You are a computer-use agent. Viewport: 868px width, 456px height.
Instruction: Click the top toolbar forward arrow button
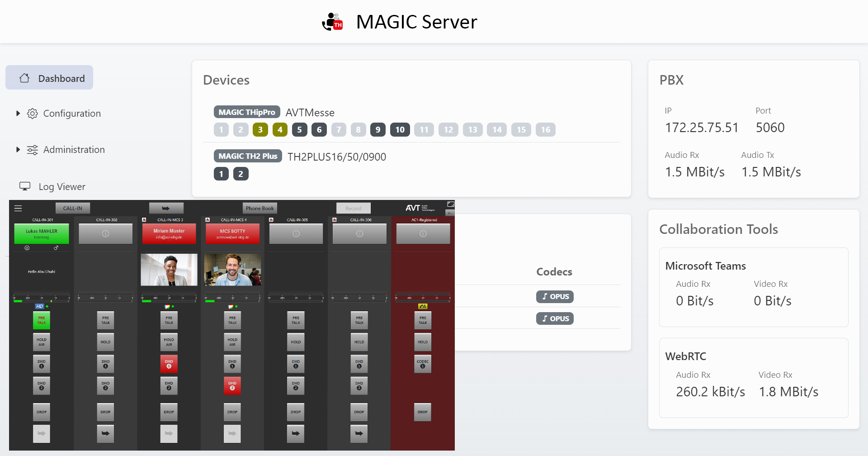[166, 208]
